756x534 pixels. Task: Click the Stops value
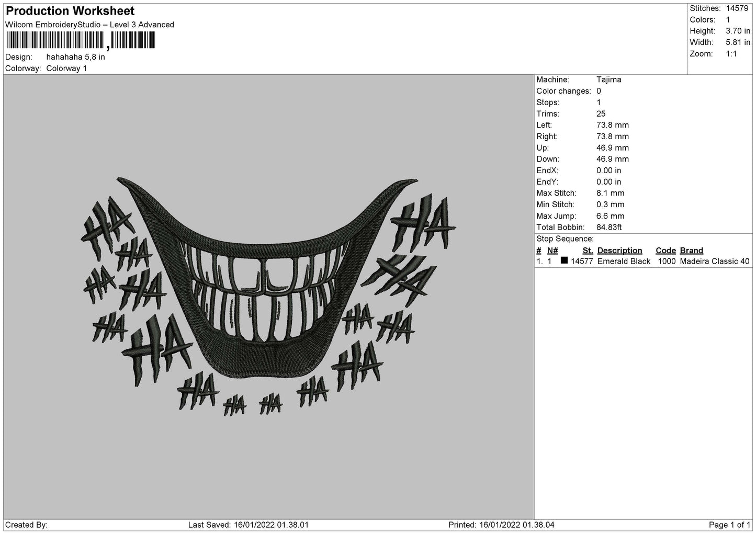point(599,103)
